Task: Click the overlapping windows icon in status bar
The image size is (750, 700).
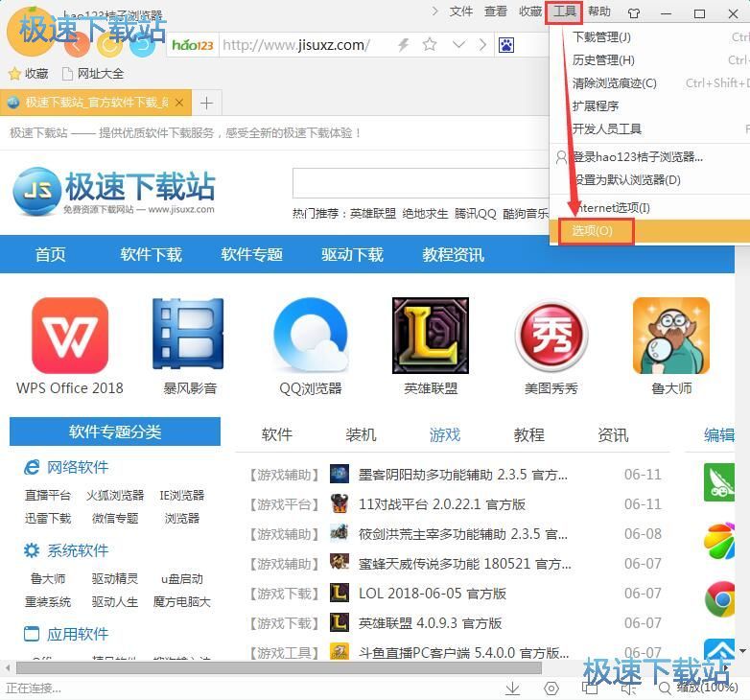Action: (590, 688)
